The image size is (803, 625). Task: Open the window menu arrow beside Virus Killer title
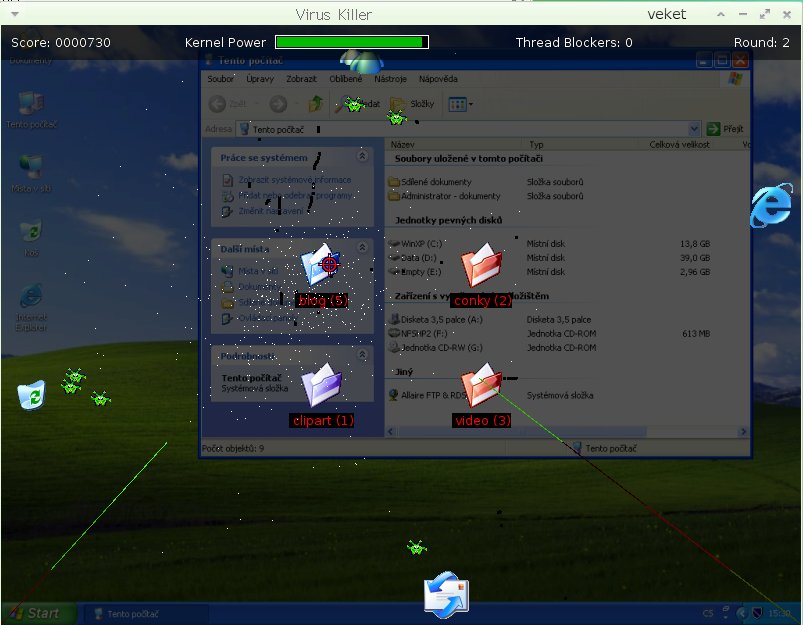click(x=15, y=14)
